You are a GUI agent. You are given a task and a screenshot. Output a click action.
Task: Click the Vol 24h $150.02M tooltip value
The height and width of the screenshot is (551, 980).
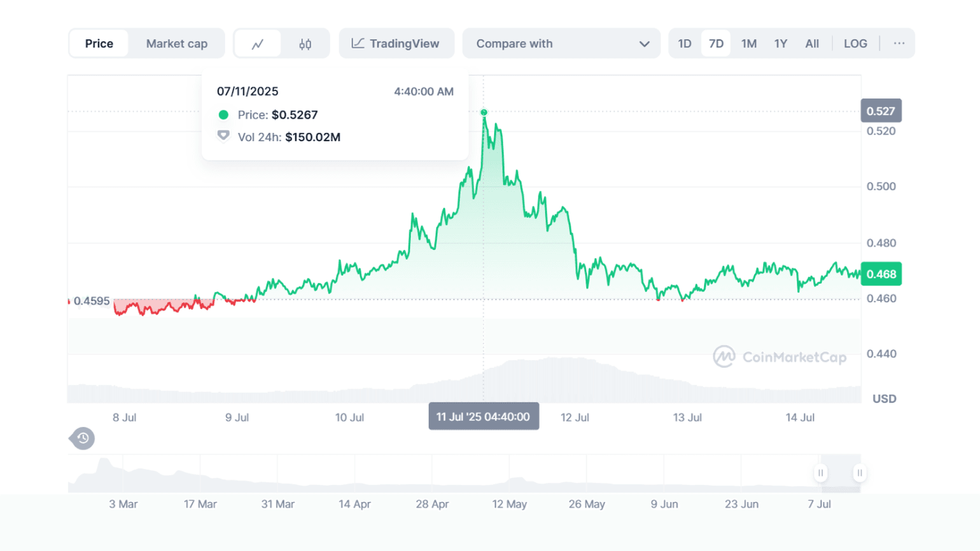point(313,137)
